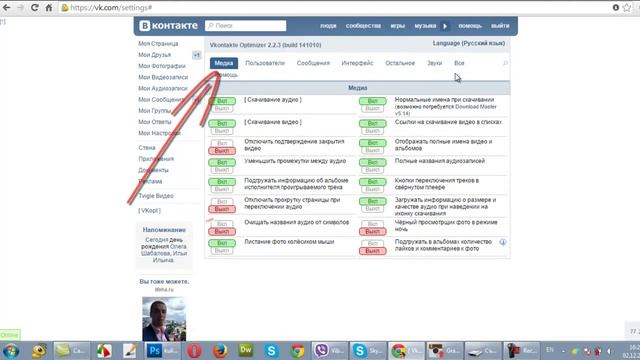Bookmark page with the star icon

point(627,7)
